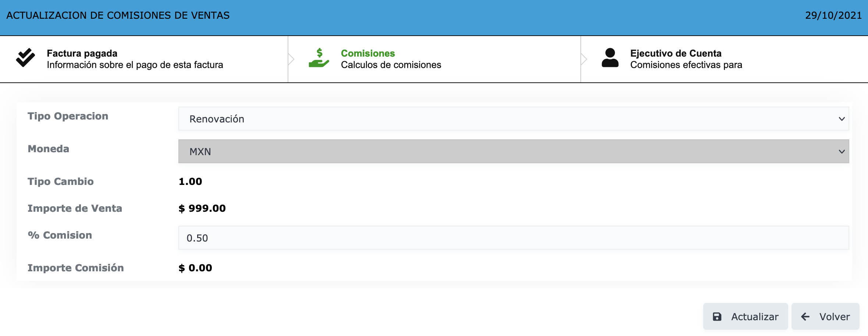Click the chevron separator after Comisiones step
This screenshot has width=868, height=336.
[584, 59]
